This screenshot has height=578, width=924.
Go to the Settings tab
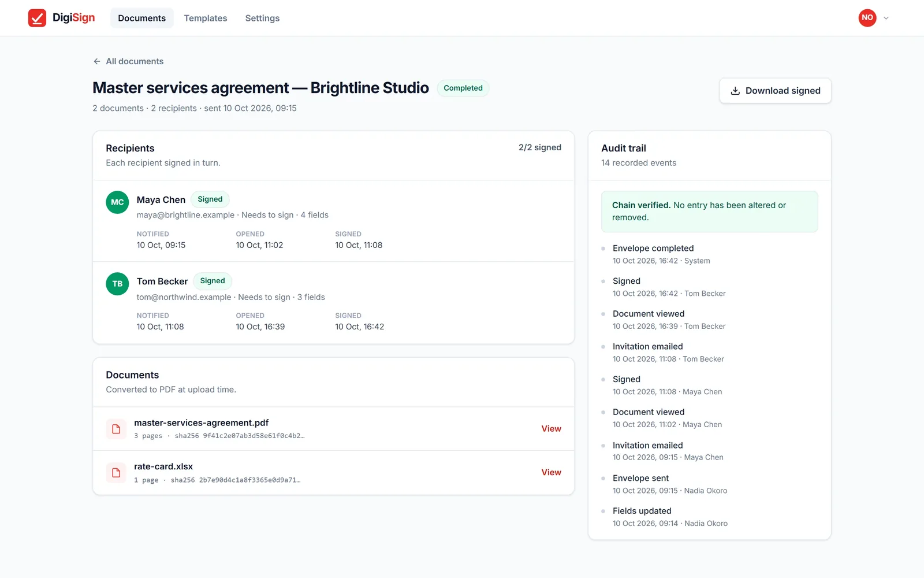pyautogui.click(x=262, y=18)
